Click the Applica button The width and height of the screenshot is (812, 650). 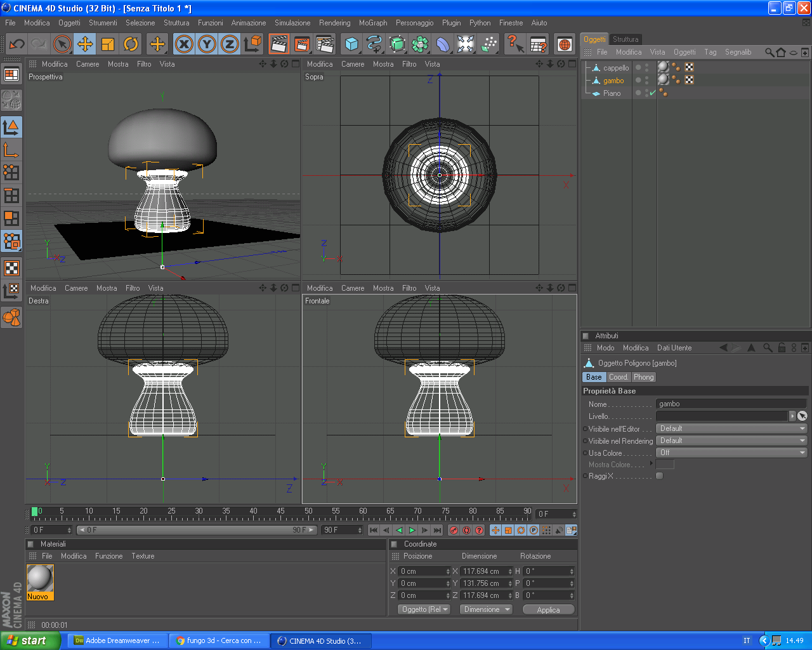[549, 609]
